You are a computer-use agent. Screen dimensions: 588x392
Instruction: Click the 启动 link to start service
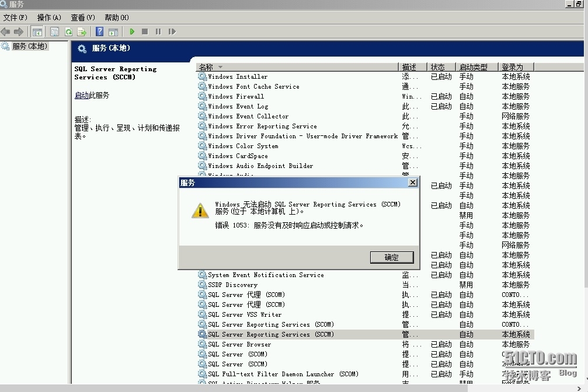pos(81,95)
